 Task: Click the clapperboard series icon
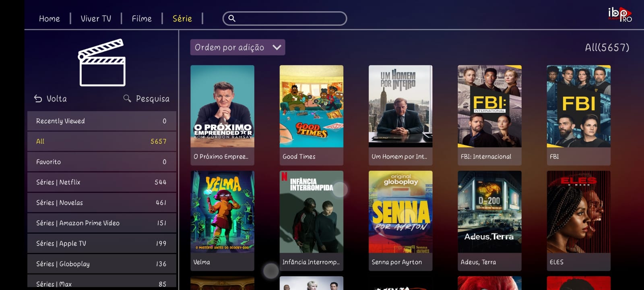point(102,62)
